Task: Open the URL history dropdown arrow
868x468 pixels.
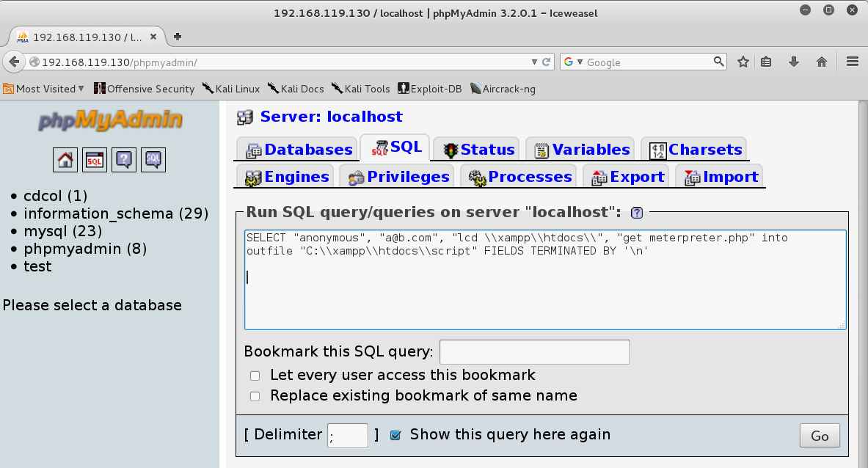Action: pos(534,62)
